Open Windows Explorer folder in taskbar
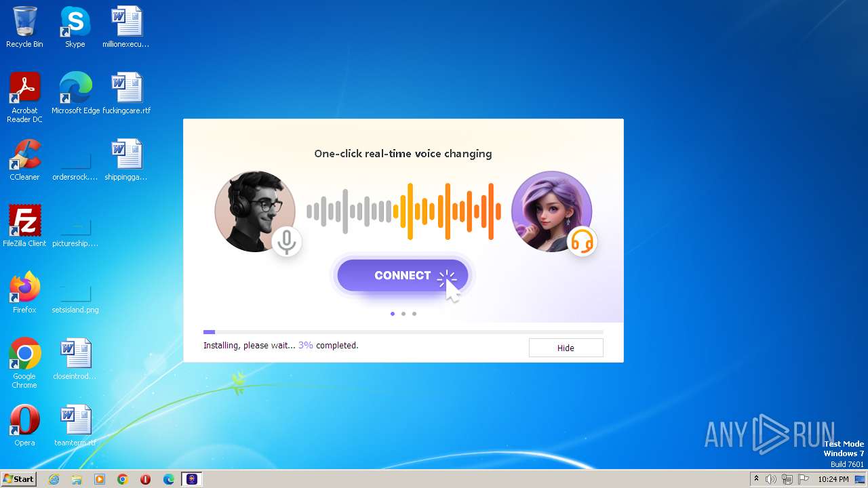868x488 pixels. (77, 479)
